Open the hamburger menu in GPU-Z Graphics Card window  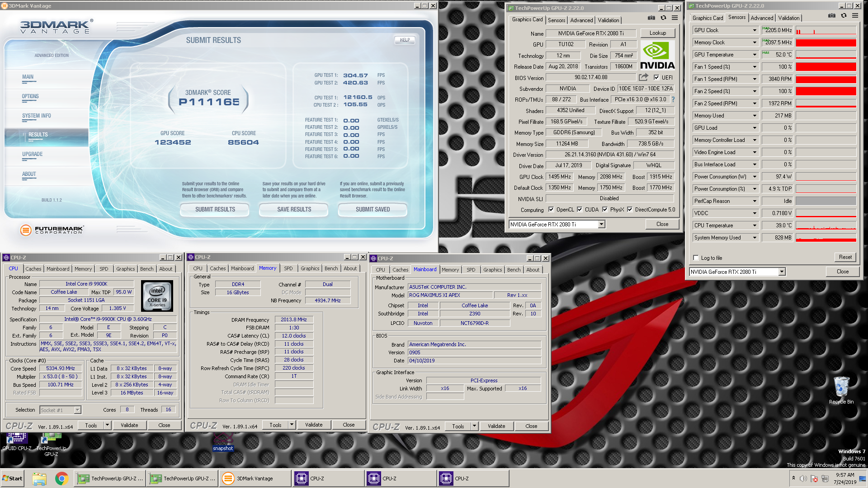pos(675,18)
